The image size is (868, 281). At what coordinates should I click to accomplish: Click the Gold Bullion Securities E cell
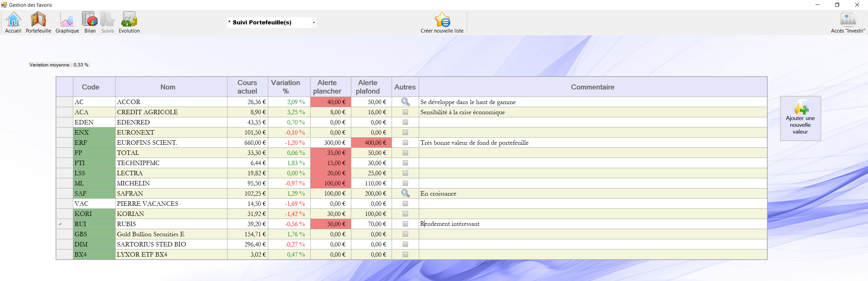pos(171,234)
